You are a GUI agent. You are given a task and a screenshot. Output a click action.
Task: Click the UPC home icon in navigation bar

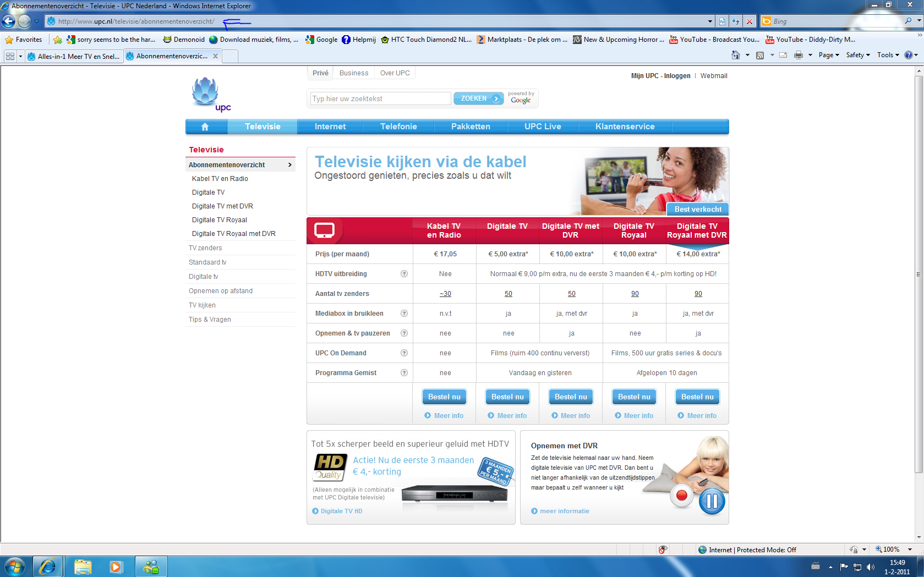[205, 127]
